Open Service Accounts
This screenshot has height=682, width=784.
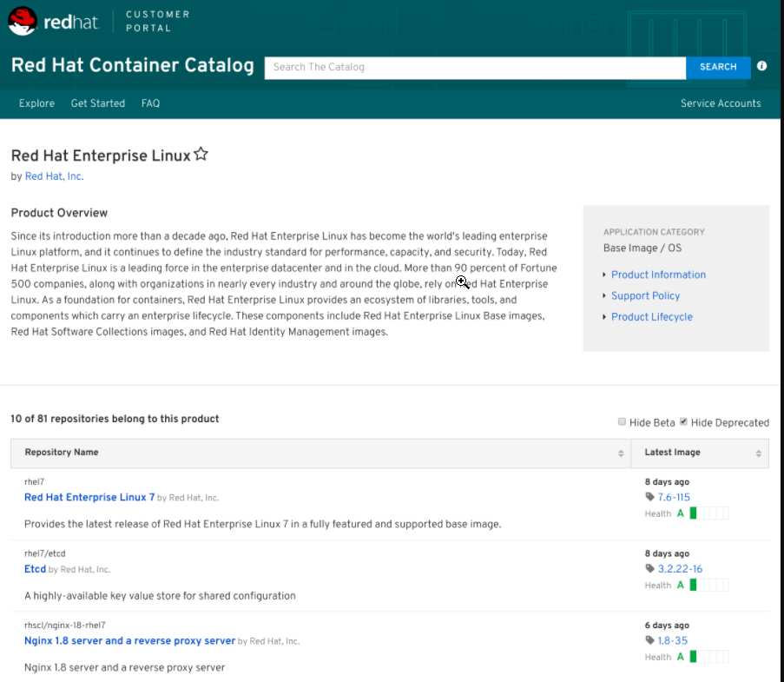point(721,103)
